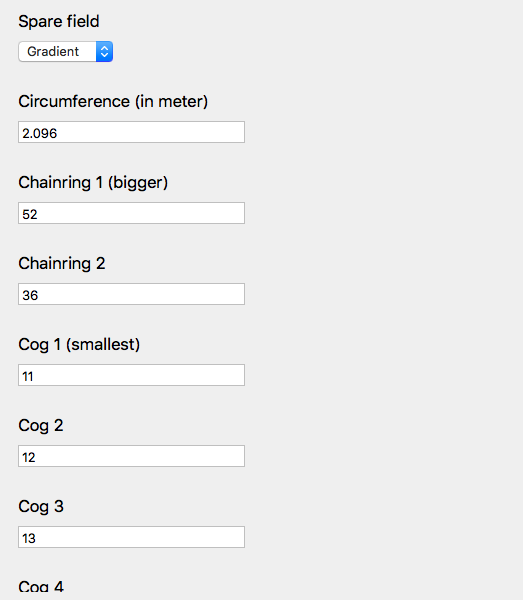This screenshot has width=523, height=600.
Task: Focus the Cog 1 (smallest) input
Action: coord(131,375)
